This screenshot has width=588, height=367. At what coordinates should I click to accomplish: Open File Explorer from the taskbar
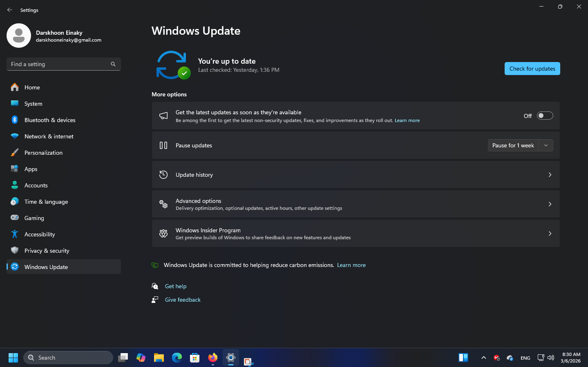click(x=159, y=358)
